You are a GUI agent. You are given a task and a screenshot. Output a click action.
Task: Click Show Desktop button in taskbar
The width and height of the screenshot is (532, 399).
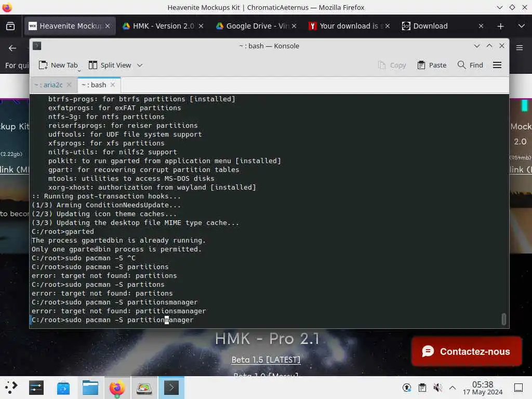[x=518, y=388]
